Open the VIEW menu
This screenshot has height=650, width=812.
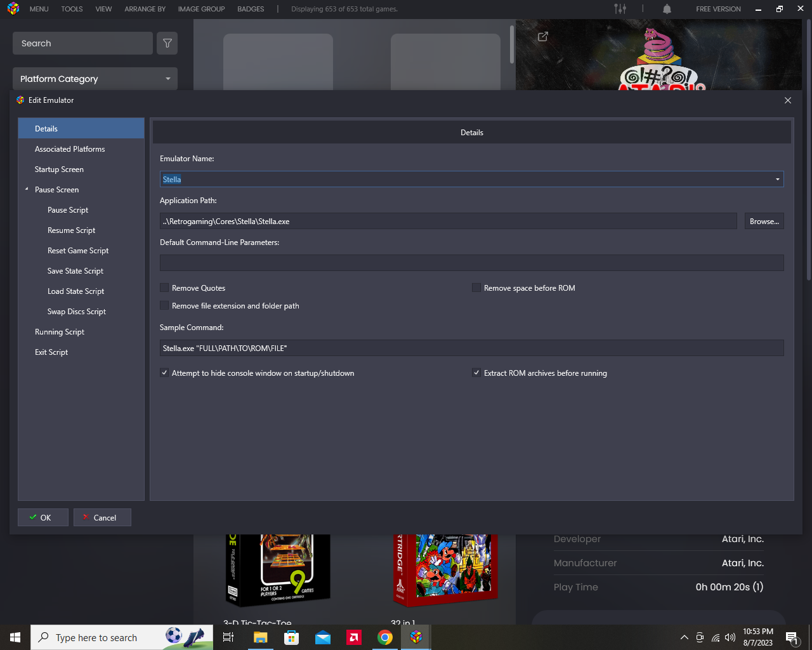pos(103,9)
